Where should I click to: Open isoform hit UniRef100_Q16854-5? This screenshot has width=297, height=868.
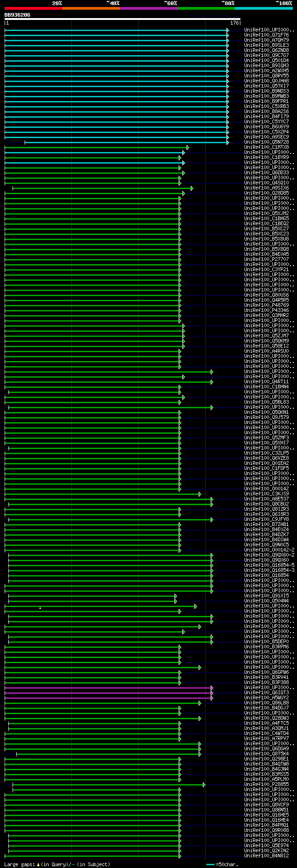tap(269, 565)
